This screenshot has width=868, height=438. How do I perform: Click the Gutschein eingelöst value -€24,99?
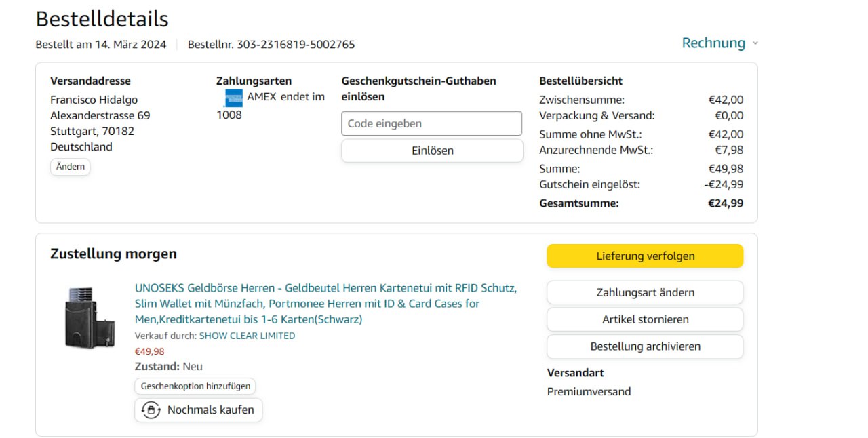724,184
